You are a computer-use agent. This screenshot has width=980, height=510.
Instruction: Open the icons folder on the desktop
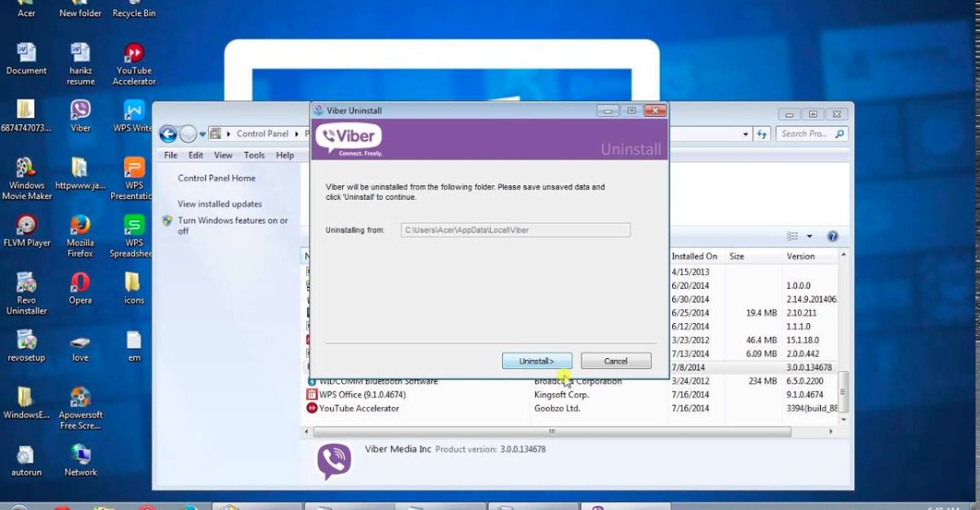click(134, 287)
